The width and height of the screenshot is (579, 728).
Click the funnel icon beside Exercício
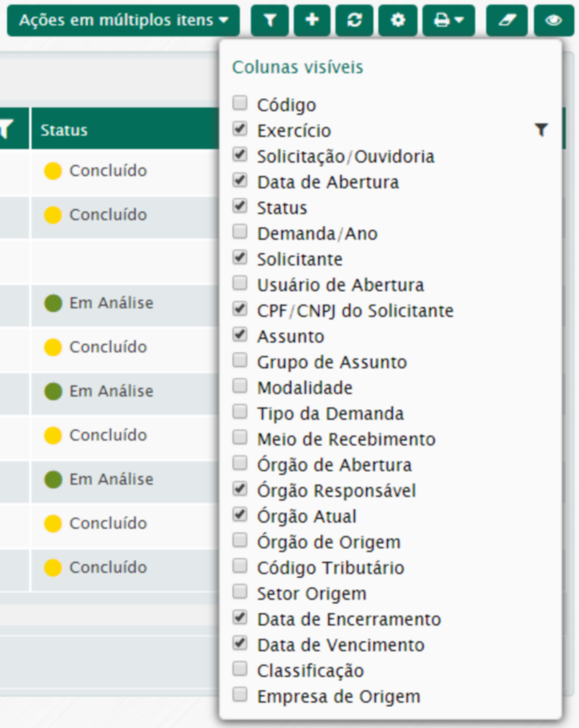point(541,130)
